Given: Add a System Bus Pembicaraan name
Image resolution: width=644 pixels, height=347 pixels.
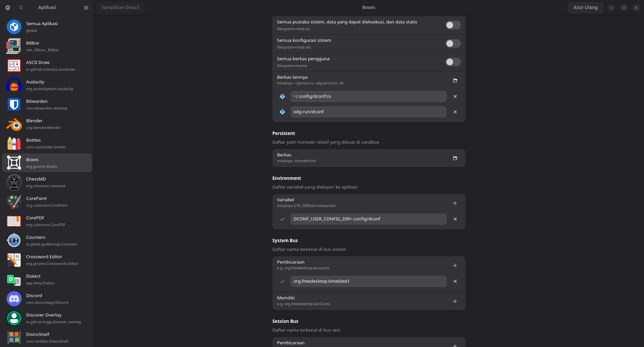Looking at the screenshot, I should (x=455, y=265).
